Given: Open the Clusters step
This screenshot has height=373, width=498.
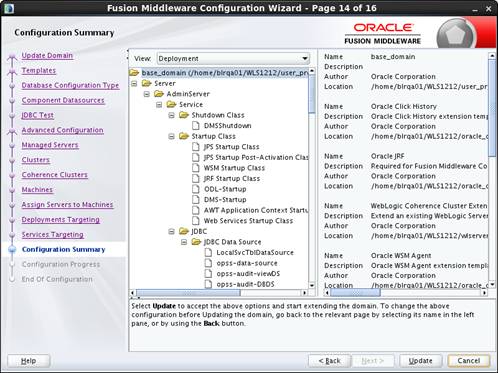Looking at the screenshot, I should (36, 160).
